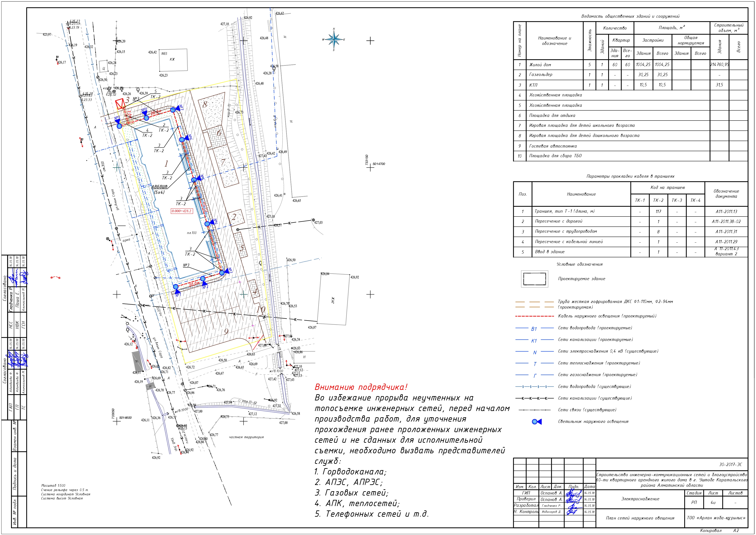Click building volume value '214760,95'
Screen dimensions: 756x535
(x=719, y=64)
